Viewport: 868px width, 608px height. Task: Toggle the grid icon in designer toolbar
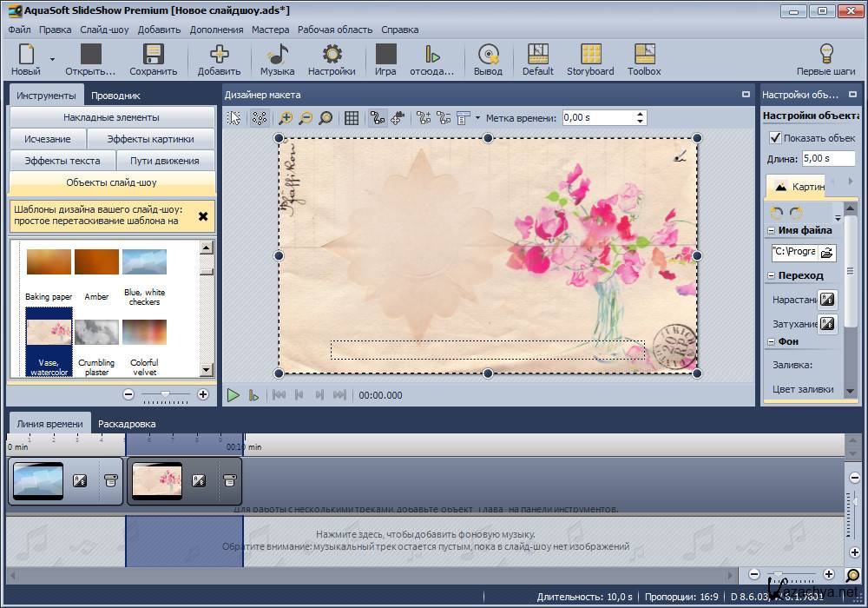[352, 118]
